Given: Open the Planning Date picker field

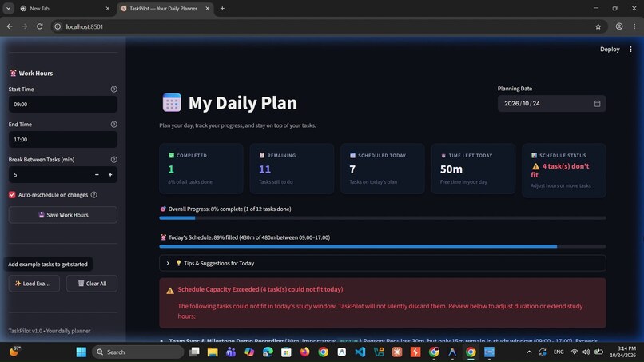Looking at the screenshot, I should click(551, 104).
